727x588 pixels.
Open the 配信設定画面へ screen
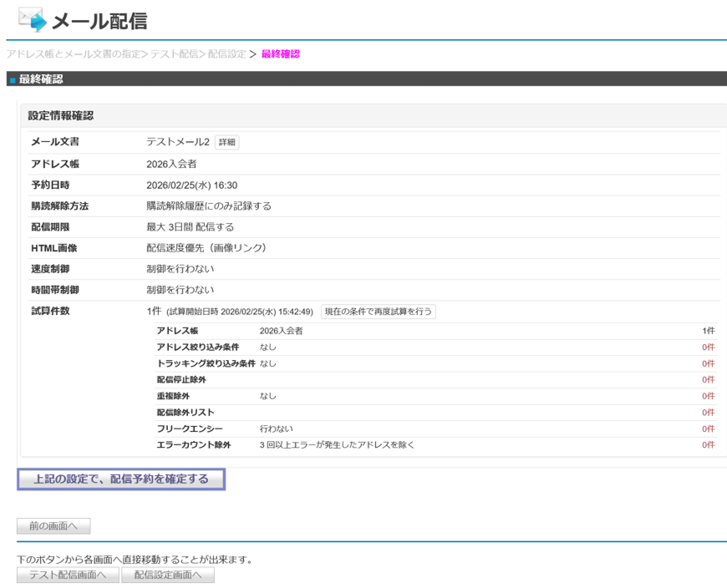[x=167, y=574]
